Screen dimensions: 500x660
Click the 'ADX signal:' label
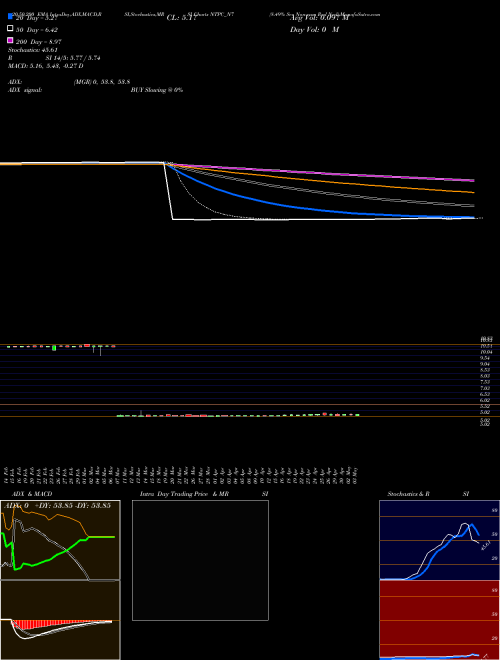click(x=25, y=90)
